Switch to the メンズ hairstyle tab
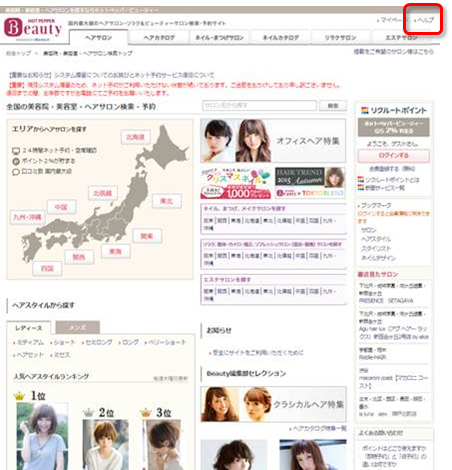The image size is (452, 470). coord(78,327)
